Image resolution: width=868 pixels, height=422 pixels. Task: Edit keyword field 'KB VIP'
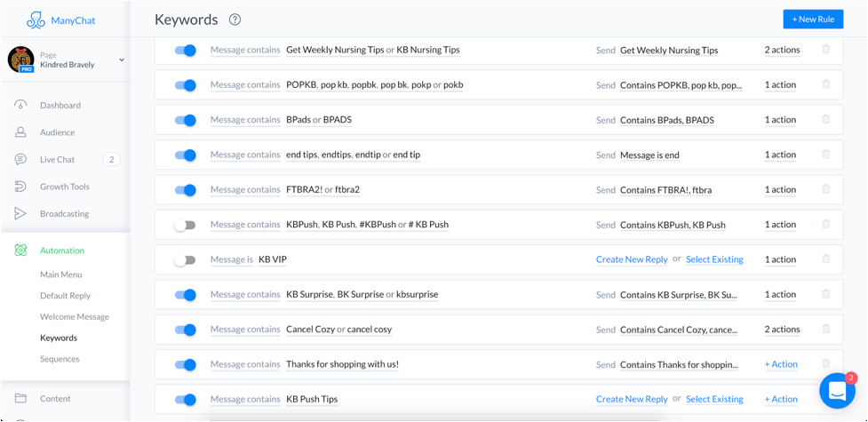click(x=273, y=259)
